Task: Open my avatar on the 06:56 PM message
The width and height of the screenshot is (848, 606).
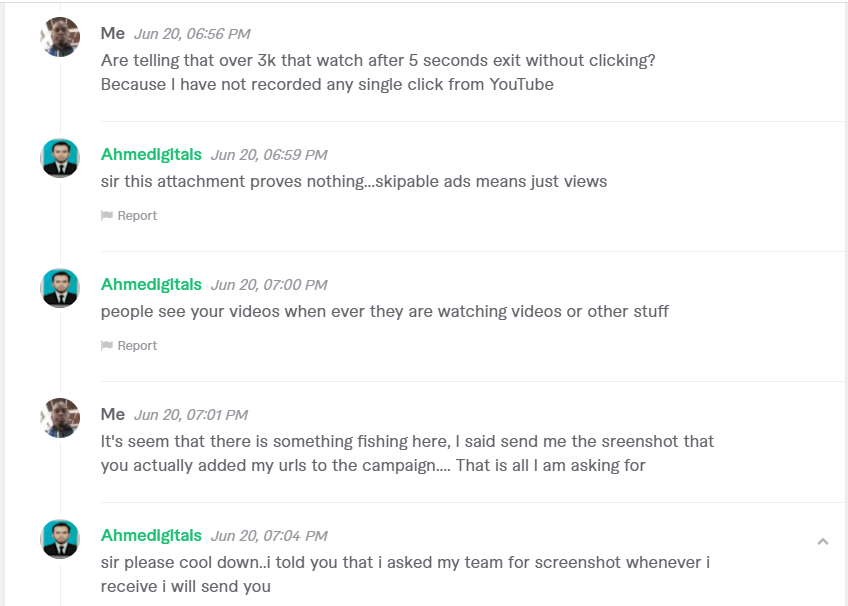Action: (x=60, y=37)
